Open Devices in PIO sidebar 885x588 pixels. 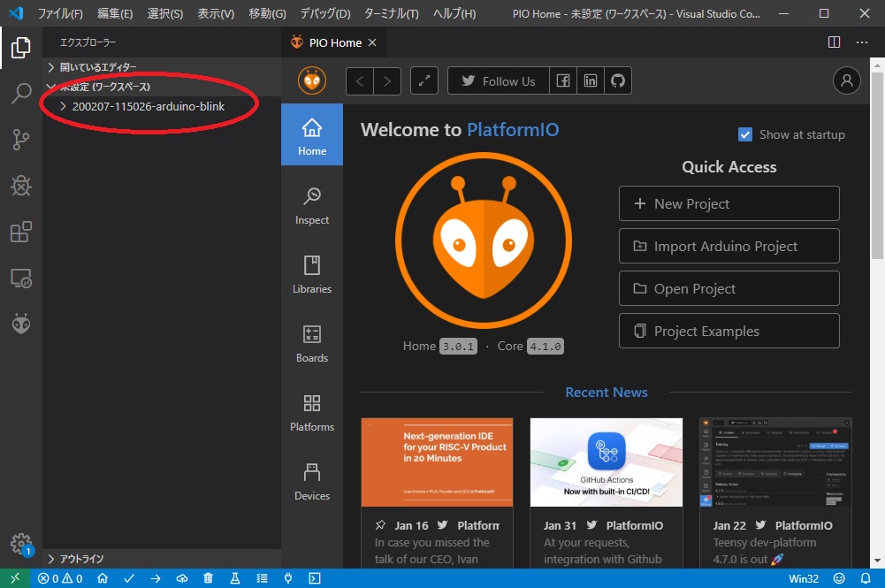[312, 482]
